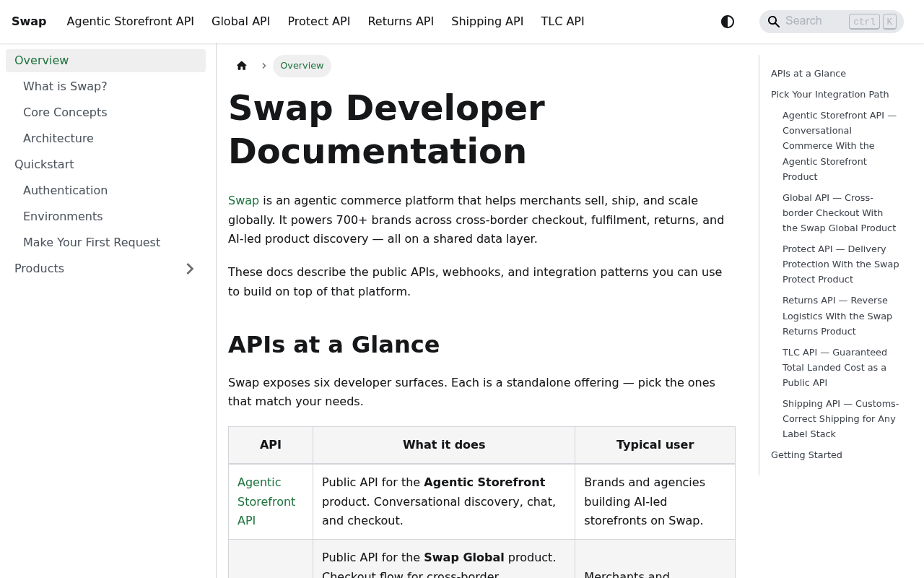Viewport: 924px width, 578px height.
Task: Open Protect API in navbar
Action: pyautogui.click(x=319, y=22)
